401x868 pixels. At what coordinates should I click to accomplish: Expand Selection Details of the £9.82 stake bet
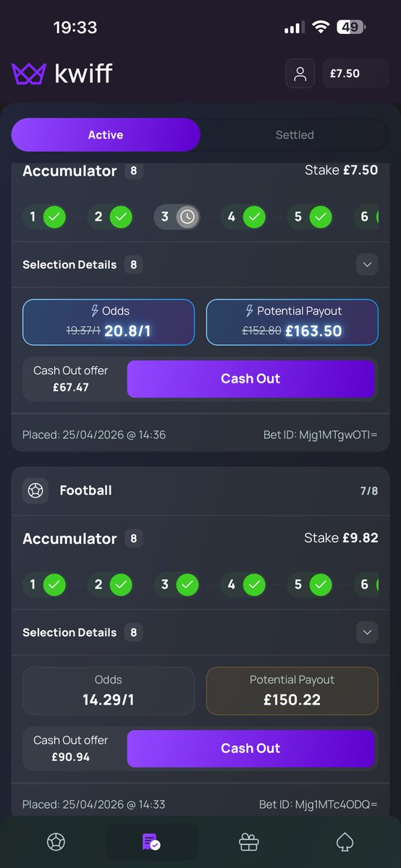(367, 632)
